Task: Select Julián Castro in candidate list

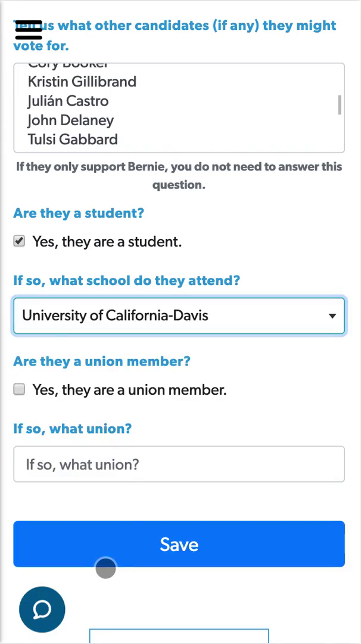Action: click(x=68, y=101)
